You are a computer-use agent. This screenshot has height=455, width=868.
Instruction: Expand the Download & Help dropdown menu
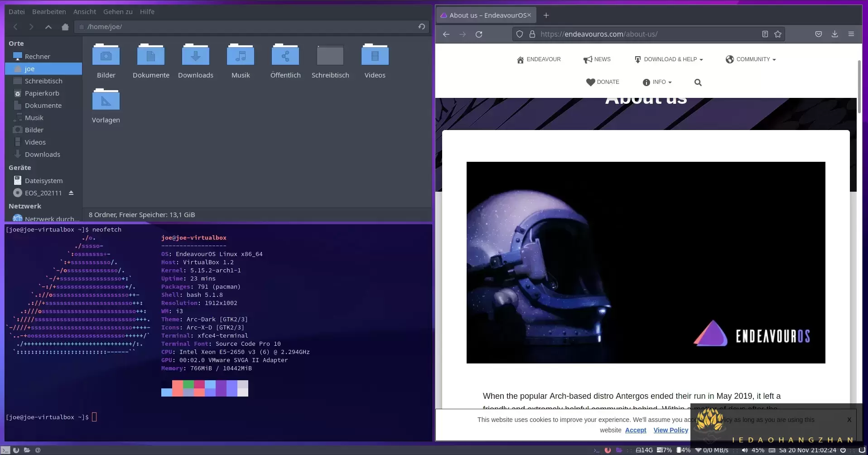[x=669, y=59]
